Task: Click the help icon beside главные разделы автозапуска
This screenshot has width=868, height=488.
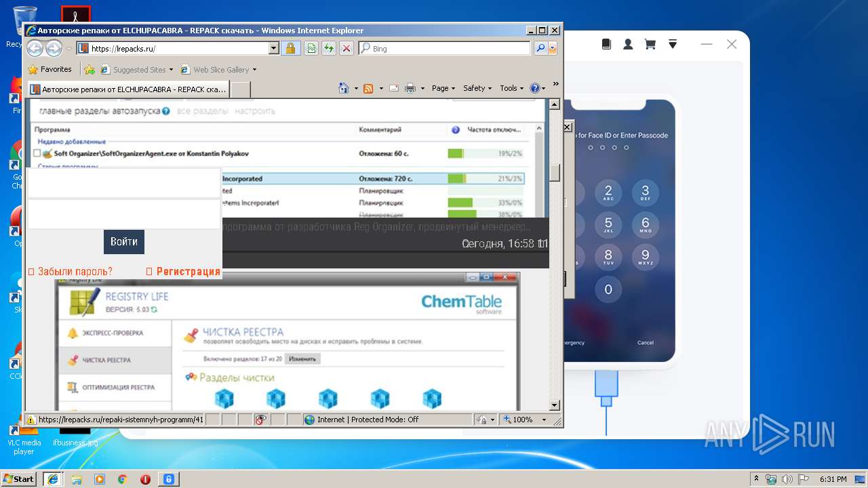Action: [166, 110]
